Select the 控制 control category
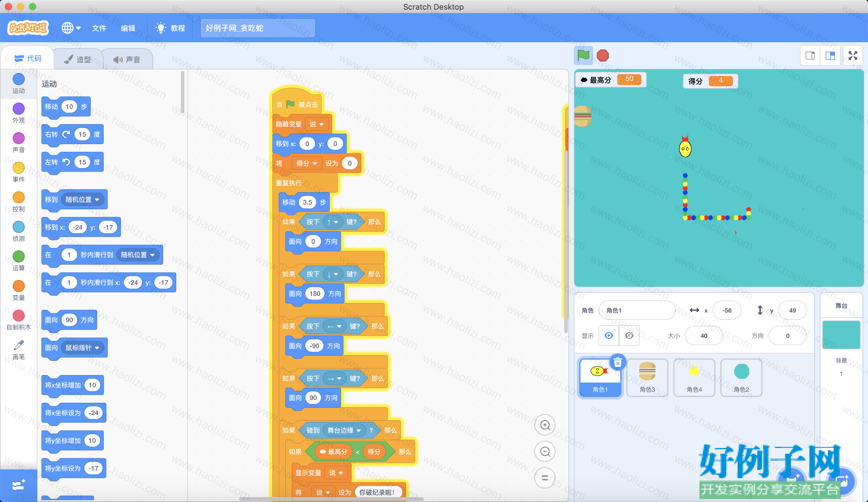This screenshot has height=502, width=868. 19,202
